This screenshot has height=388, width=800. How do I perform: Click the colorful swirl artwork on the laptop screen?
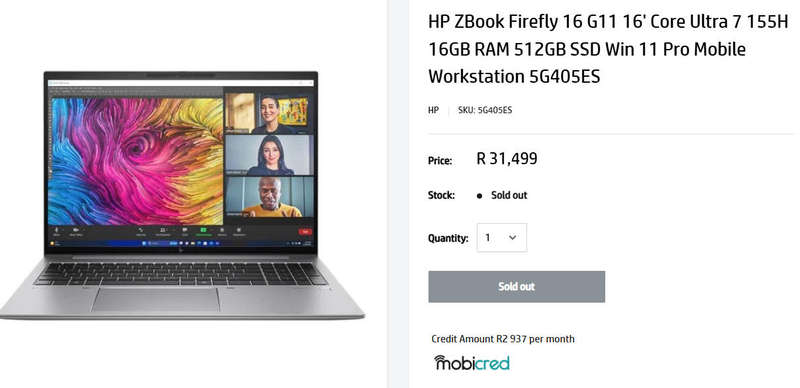coord(136,161)
